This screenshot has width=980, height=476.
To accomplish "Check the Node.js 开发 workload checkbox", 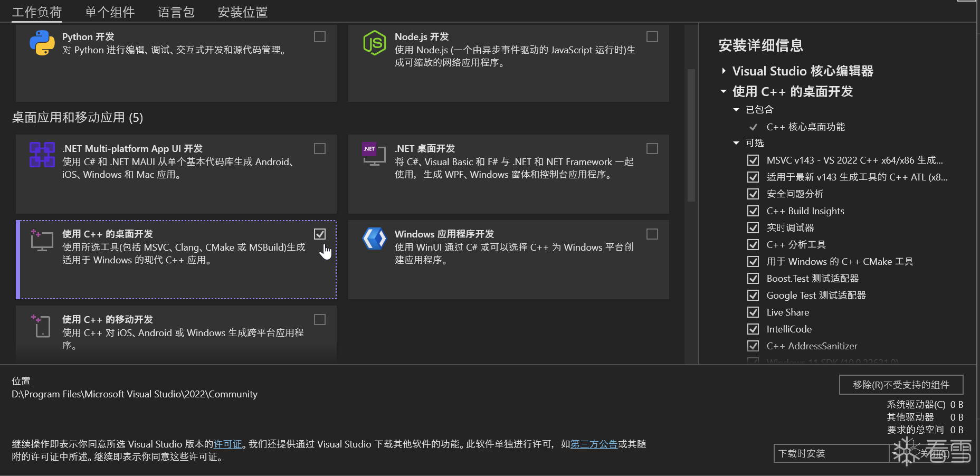I will 652,36.
